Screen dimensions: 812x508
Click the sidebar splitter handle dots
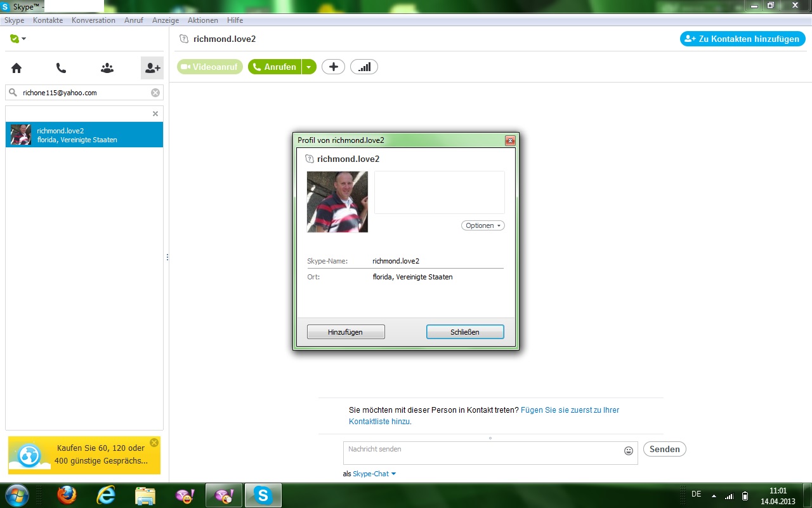[167, 257]
